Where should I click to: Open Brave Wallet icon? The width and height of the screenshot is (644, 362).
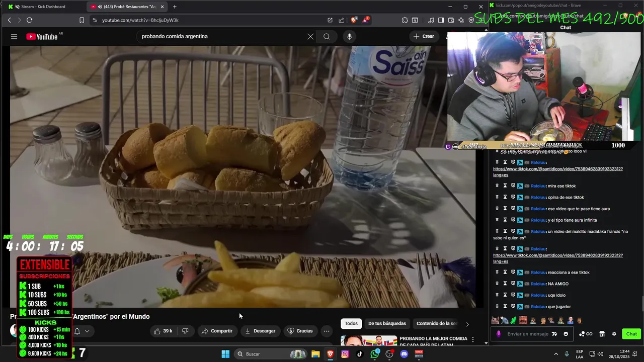point(451,20)
